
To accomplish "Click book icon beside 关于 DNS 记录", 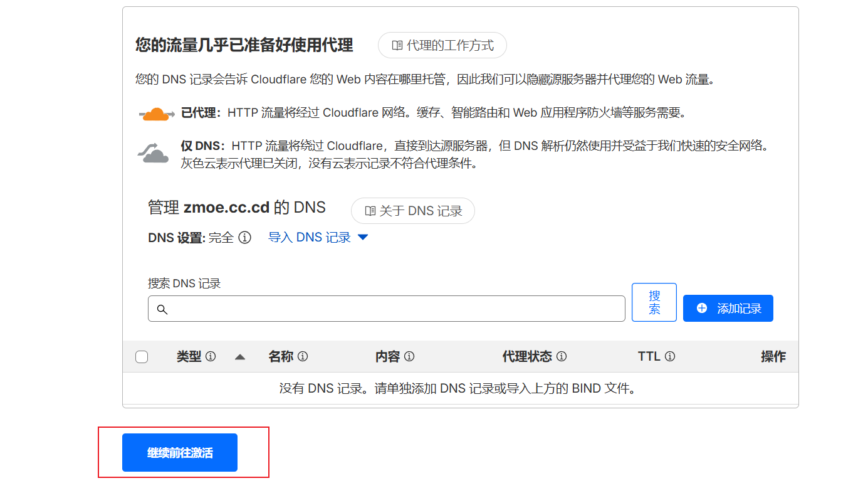I will (x=370, y=211).
